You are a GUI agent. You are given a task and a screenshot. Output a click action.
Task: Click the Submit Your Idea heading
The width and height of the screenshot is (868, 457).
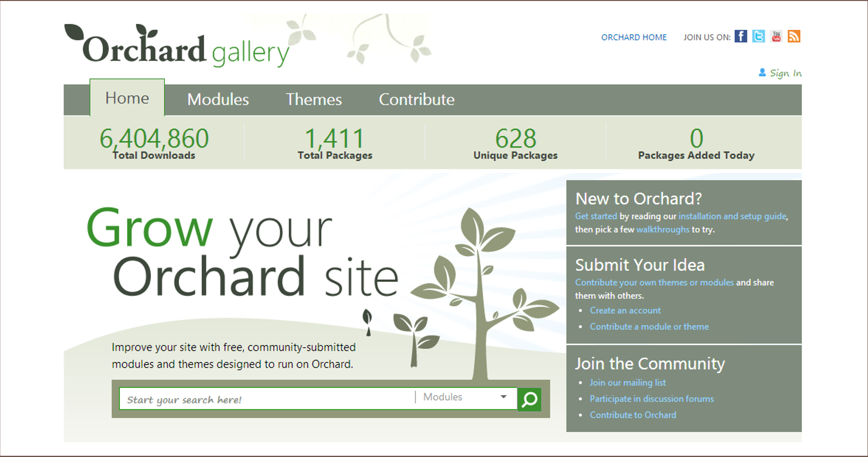(x=640, y=265)
